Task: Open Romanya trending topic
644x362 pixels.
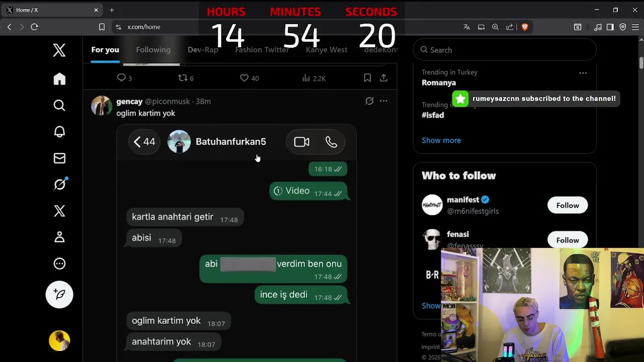Action: pos(439,82)
